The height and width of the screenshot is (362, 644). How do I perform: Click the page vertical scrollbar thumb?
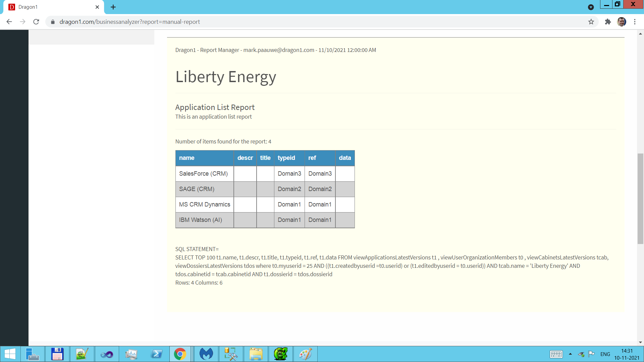(640, 198)
